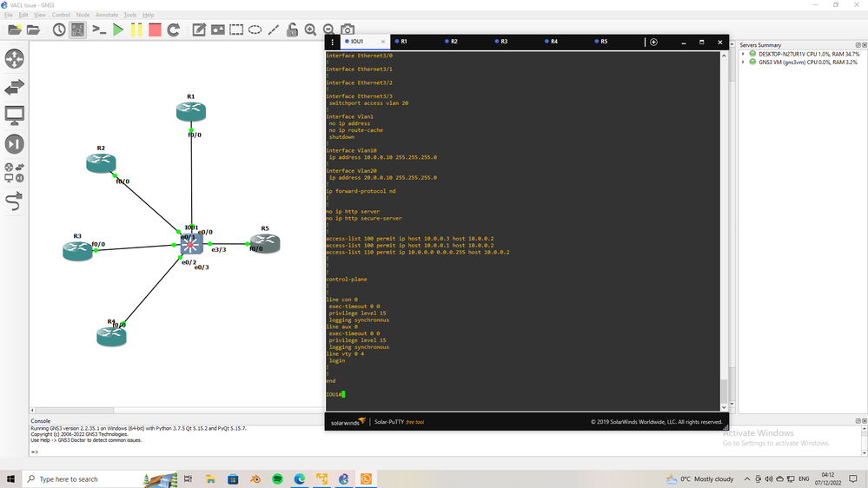This screenshot has width=868, height=488.
Task: Create a new blank project in the toolbar
Action: (15, 30)
